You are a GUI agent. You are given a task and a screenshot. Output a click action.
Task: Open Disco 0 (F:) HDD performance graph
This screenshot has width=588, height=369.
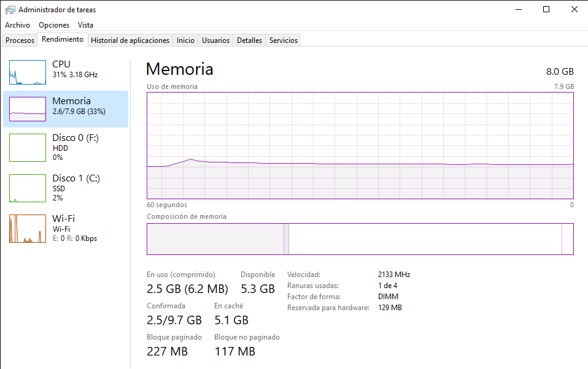(x=28, y=148)
